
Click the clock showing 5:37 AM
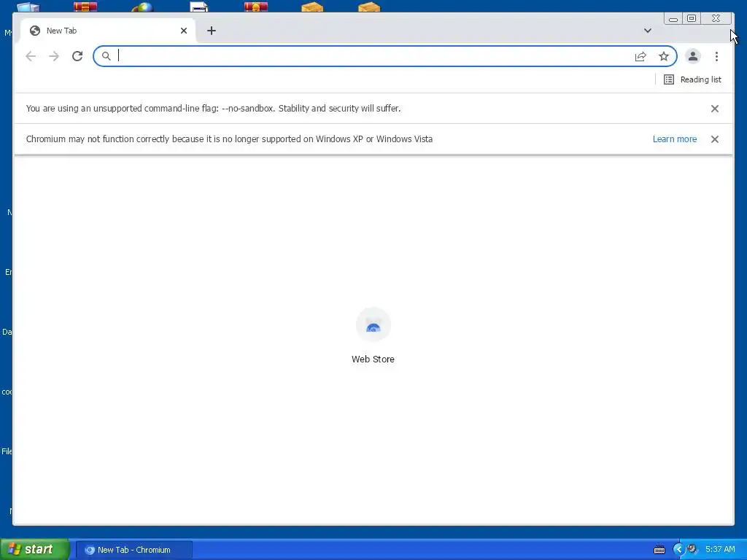pyautogui.click(x=720, y=550)
